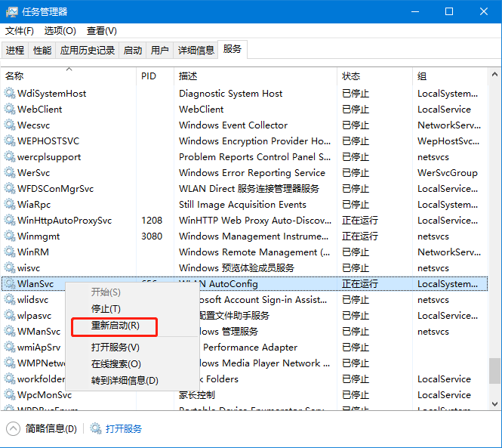Open the 文件(F) menu
The width and height of the screenshot is (502, 448).
point(20,31)
